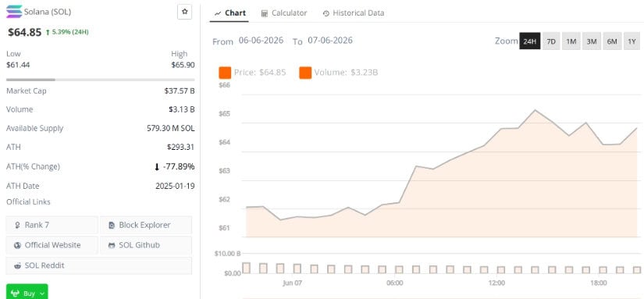The image size is (644, 299).
Task: Click the globe icon for Official Website
Action: pyautogui.click(x=17, y=245)
